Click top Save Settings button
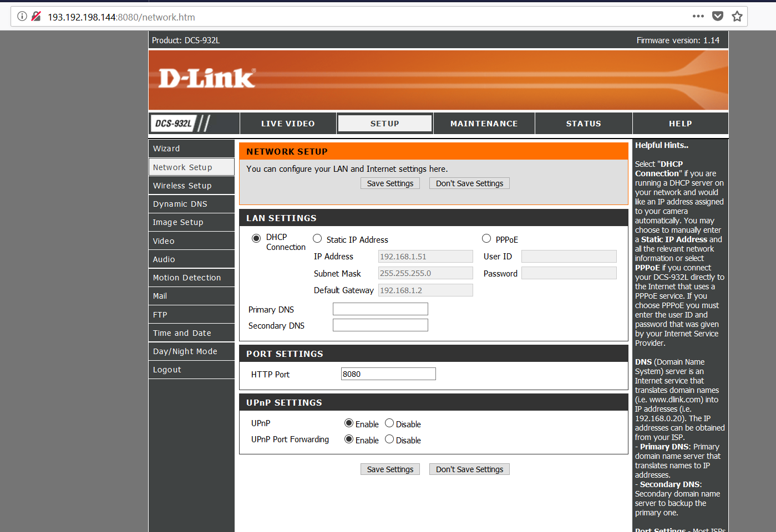The height and width of the screenshot is (532, 776). pos(390,183)
